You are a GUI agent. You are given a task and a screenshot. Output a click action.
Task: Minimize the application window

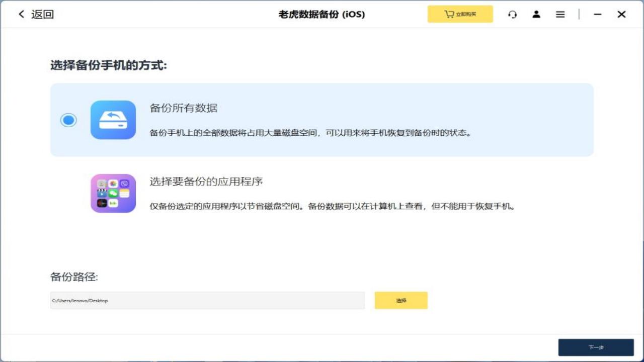597,14
